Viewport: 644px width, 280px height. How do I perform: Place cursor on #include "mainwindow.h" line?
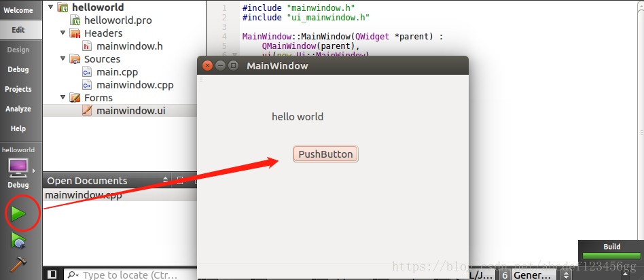click(x=299, y=7)
